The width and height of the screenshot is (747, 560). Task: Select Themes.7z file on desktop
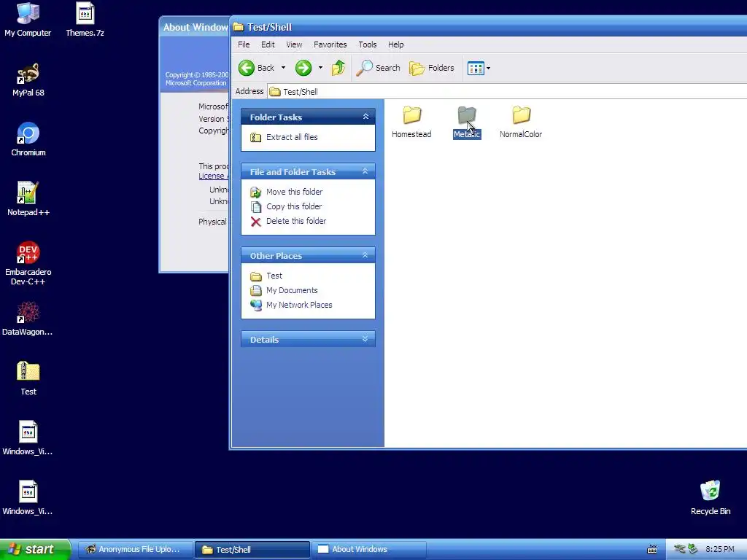click(85, 20)
